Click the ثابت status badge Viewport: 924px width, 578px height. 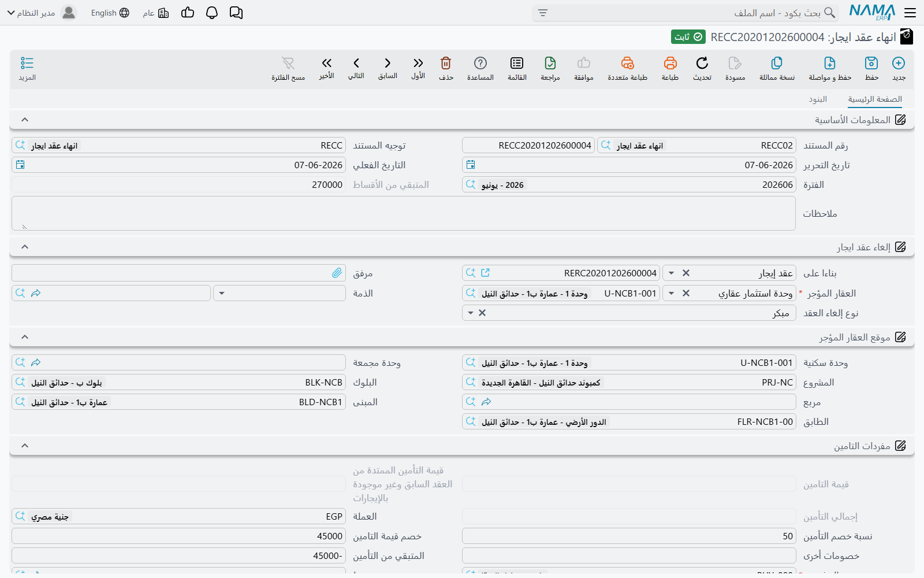(688, 37)
